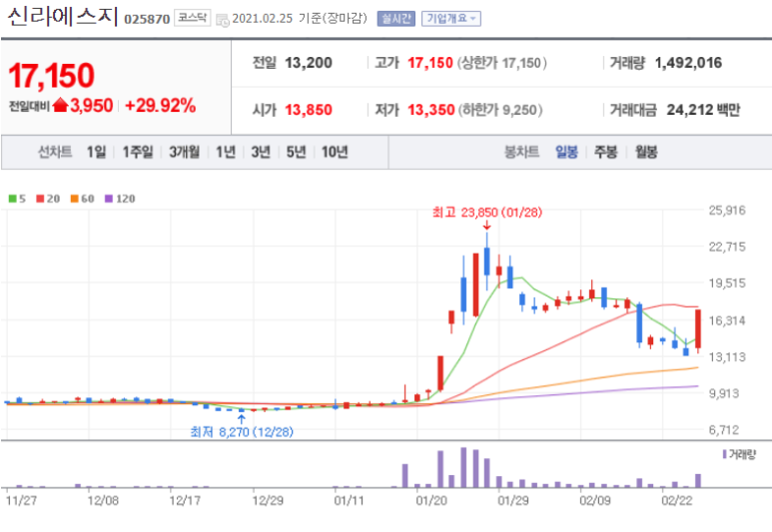
Task: Click the 실시간 real-time button
Action: pos(395,19)
